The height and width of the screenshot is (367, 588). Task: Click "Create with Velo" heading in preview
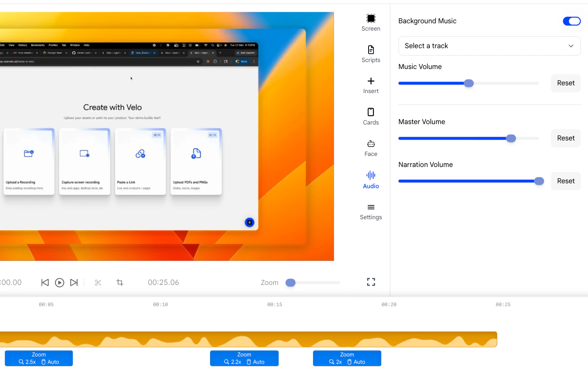click(x=112, y=107)
